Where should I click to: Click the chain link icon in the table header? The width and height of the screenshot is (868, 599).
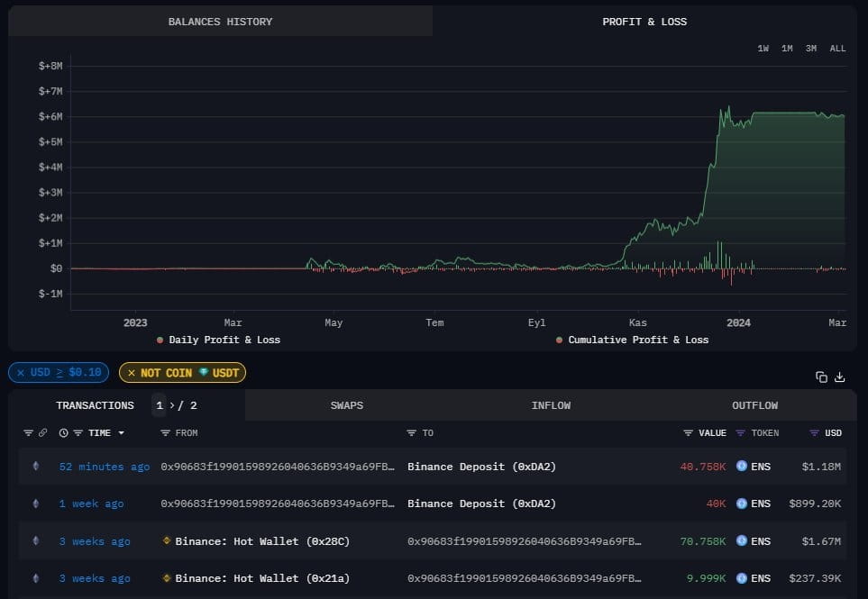[41, 433]
